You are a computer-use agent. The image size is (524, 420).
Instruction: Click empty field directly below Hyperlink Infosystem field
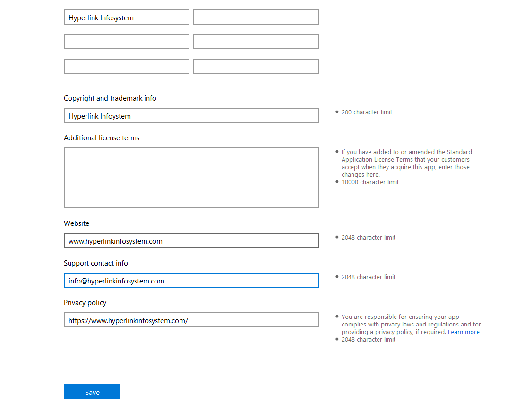(126, 42)
